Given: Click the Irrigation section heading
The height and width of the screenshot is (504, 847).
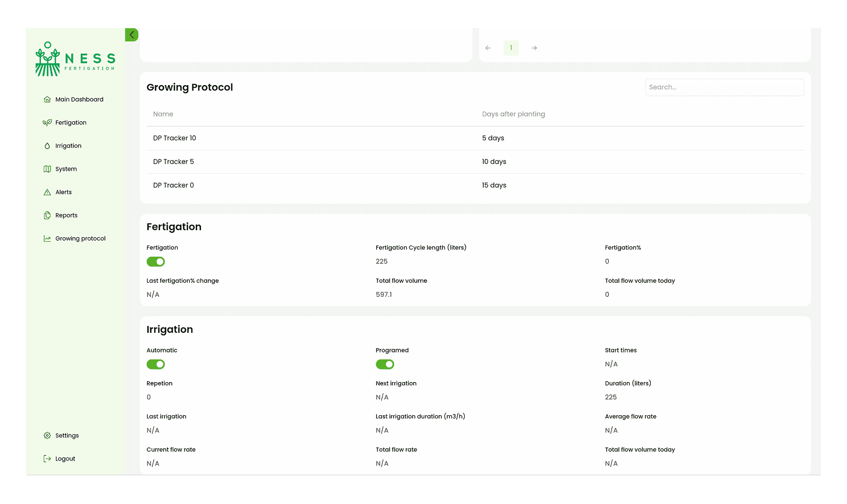Looking at the screenshot, I should click(x=170, y=330).
